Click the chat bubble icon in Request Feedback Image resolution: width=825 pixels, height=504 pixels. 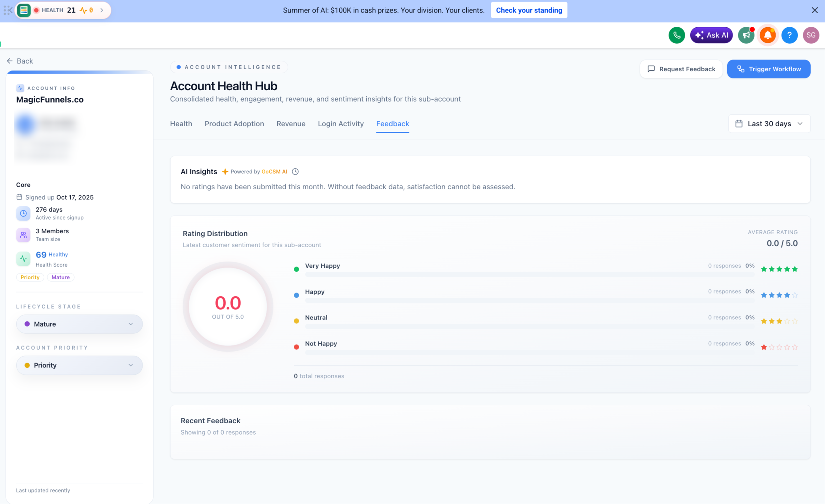(651, 69)
